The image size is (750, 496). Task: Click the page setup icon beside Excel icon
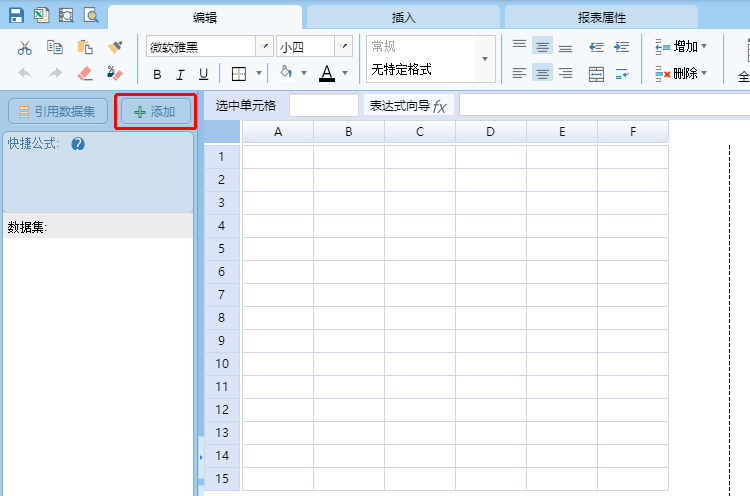pyautogui.click(x=66, y=15)
